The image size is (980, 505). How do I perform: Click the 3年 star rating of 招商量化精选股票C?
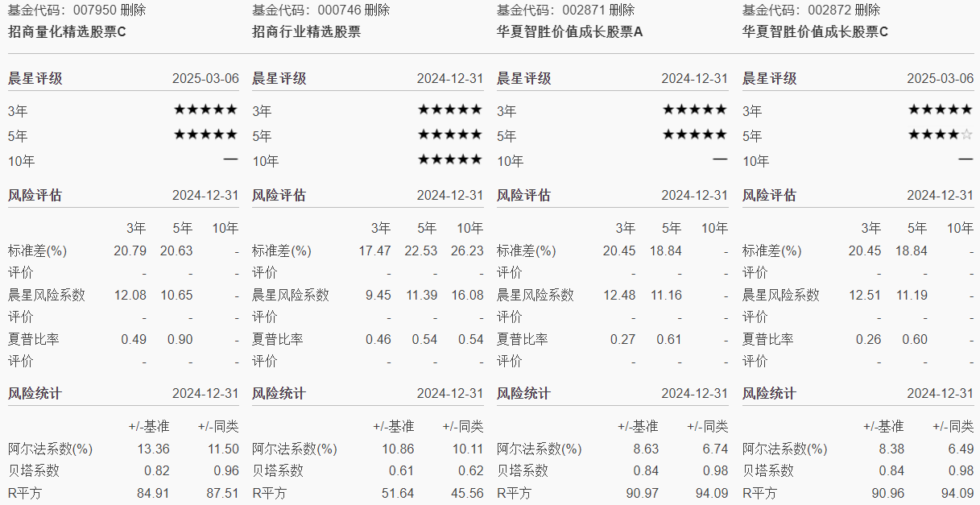[x=206, y=110]
